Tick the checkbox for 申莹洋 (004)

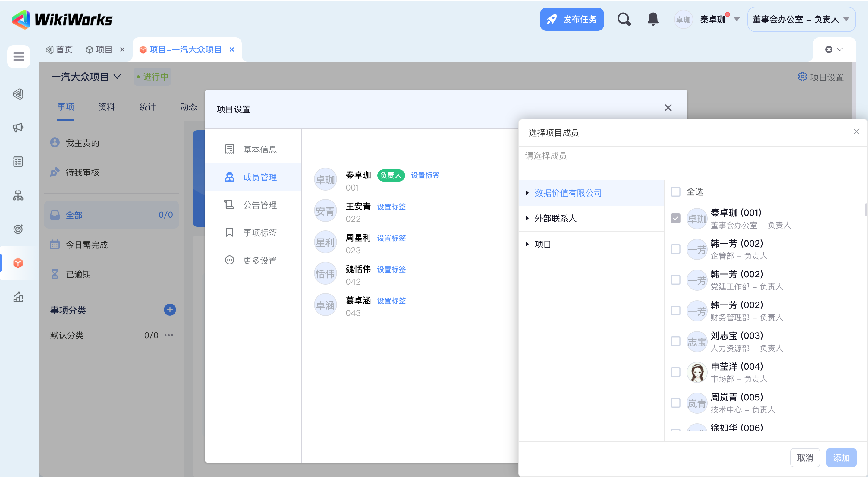pos(675,372)
